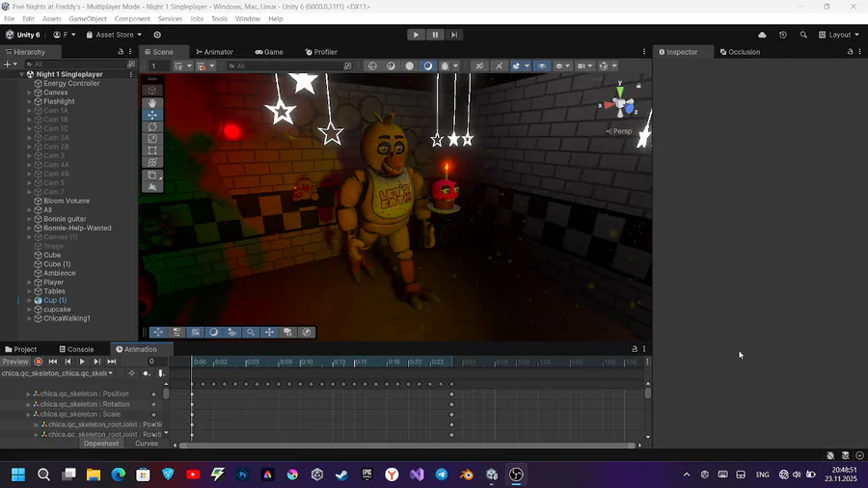
Task: Add animation event marker
Action: (161, 373)
